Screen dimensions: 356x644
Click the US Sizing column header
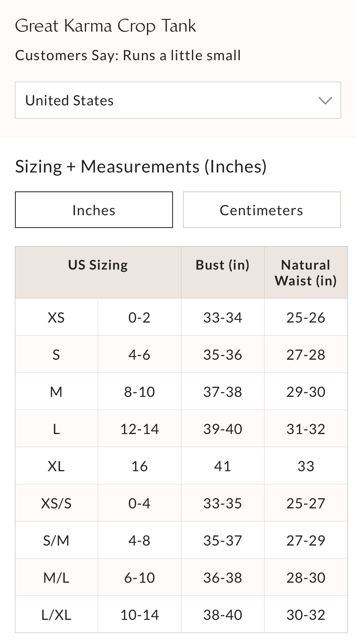pyautogui.click(x=98, y=265)
